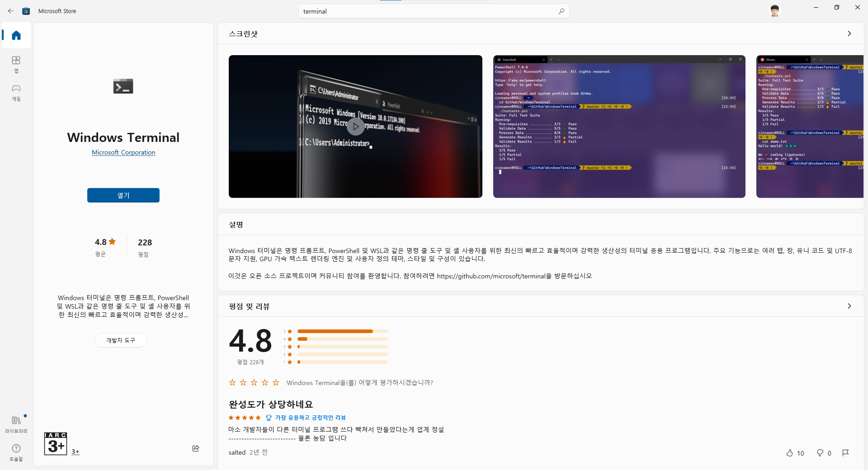Open the PowerShell terminal screenshot thumbnail

(619, 127)
